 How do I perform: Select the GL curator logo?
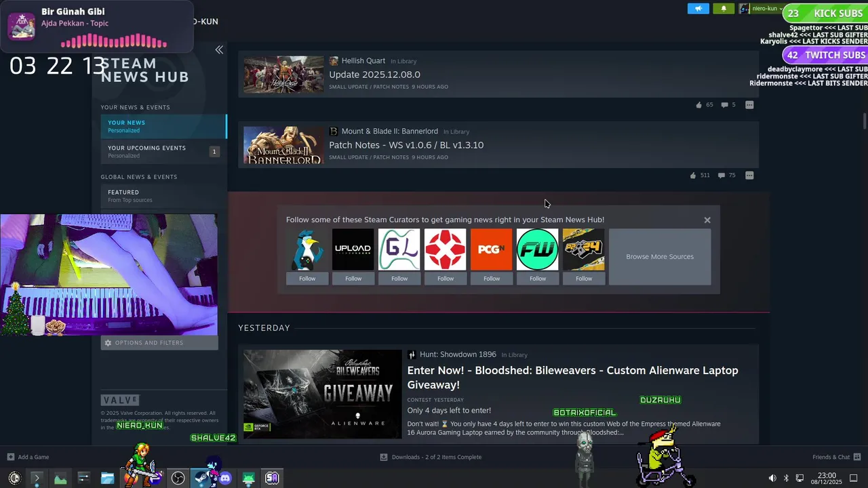(x=399, y=249)
